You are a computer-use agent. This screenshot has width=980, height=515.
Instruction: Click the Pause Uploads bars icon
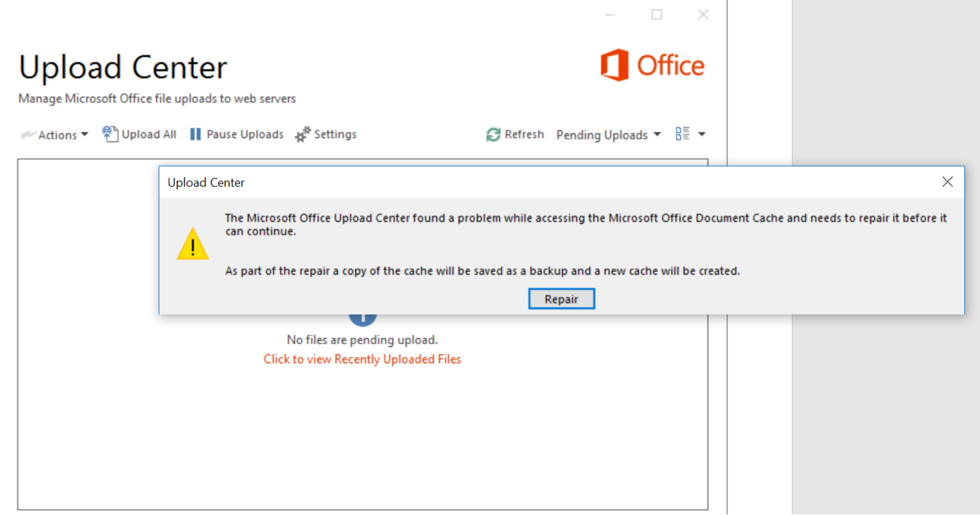[x=196, y=134]
